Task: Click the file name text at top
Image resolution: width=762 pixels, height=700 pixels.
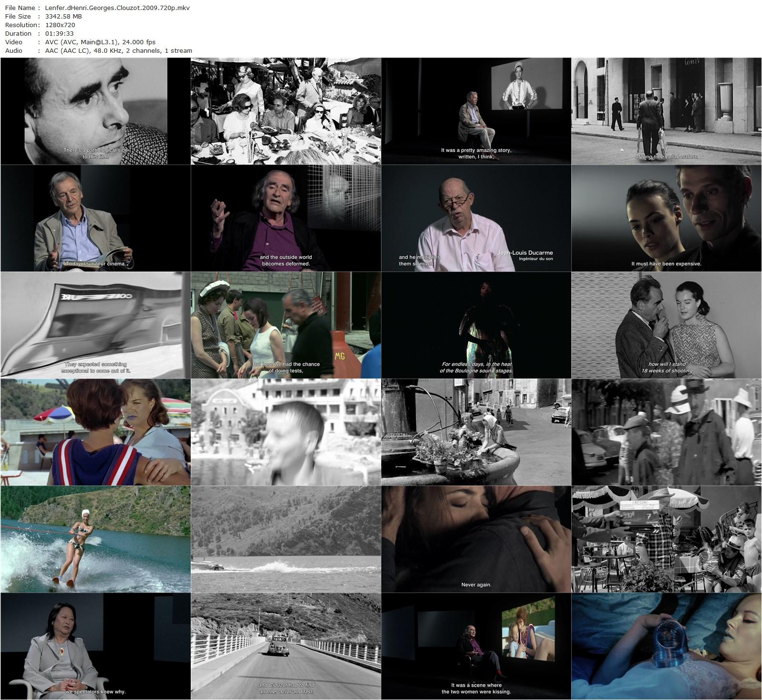Action: (x=117, y=8)
